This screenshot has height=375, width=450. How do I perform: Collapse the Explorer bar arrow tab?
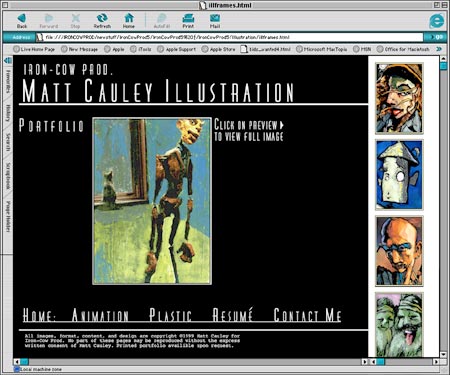[8, 60]
